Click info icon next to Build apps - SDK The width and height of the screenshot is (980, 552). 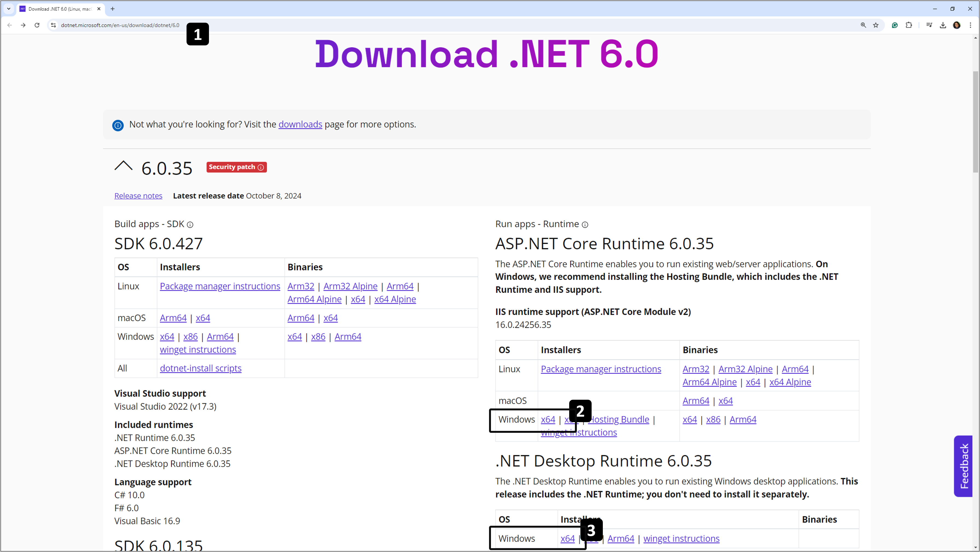pyautogui.click(x=190, y=225)
